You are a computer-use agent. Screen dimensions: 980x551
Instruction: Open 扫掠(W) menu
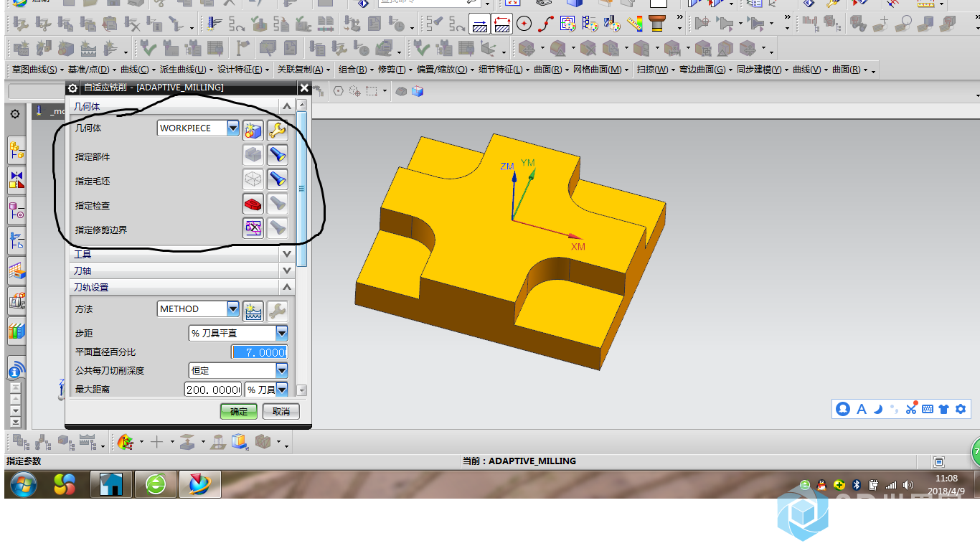(x=656, y=70)
